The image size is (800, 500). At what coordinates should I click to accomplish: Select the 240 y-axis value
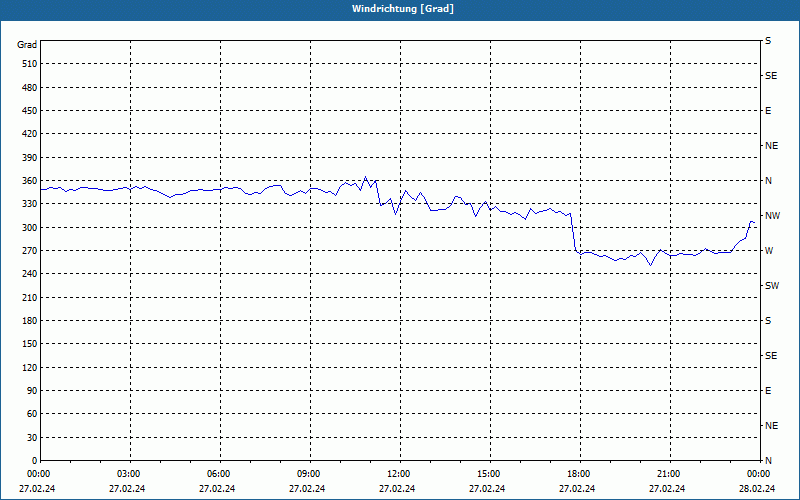(x=30, y=274)
